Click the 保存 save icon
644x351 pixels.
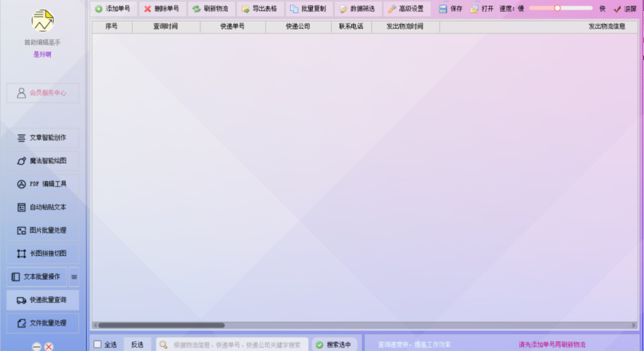click(443, 8)
